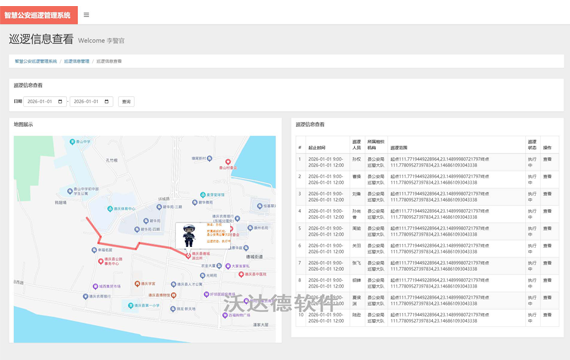Click patrol officer name 孙权 in row 1
Screen dimensions: 570x360
[x=357, y=159]
